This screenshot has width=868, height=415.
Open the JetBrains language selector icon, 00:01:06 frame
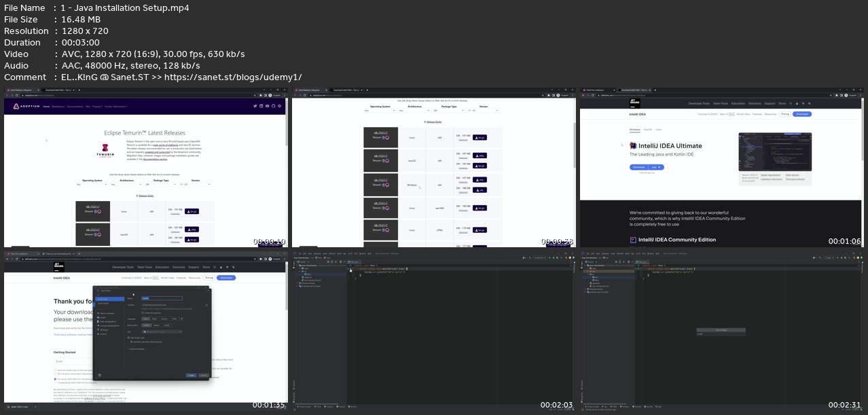[810, 103]
